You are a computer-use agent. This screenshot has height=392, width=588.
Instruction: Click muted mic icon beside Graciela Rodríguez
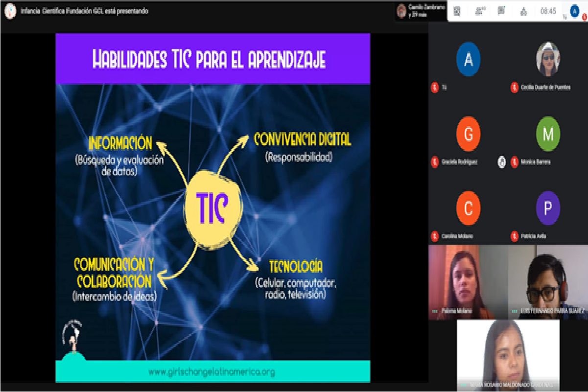click(434, 162)
